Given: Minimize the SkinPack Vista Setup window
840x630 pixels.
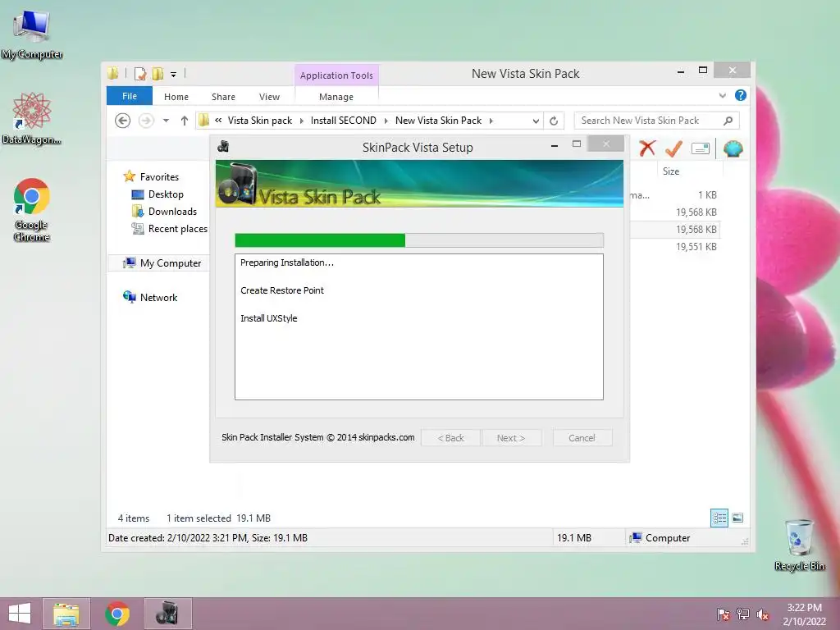Looking at the screenshot, I should pyautogui.click(x=555, y=145).
